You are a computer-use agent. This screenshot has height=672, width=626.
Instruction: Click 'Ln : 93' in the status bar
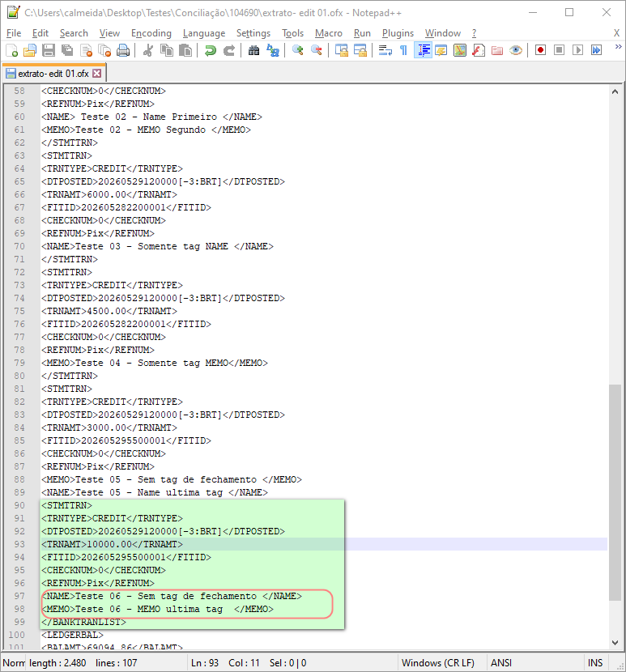pyautogui.click(x=205, y=662)
